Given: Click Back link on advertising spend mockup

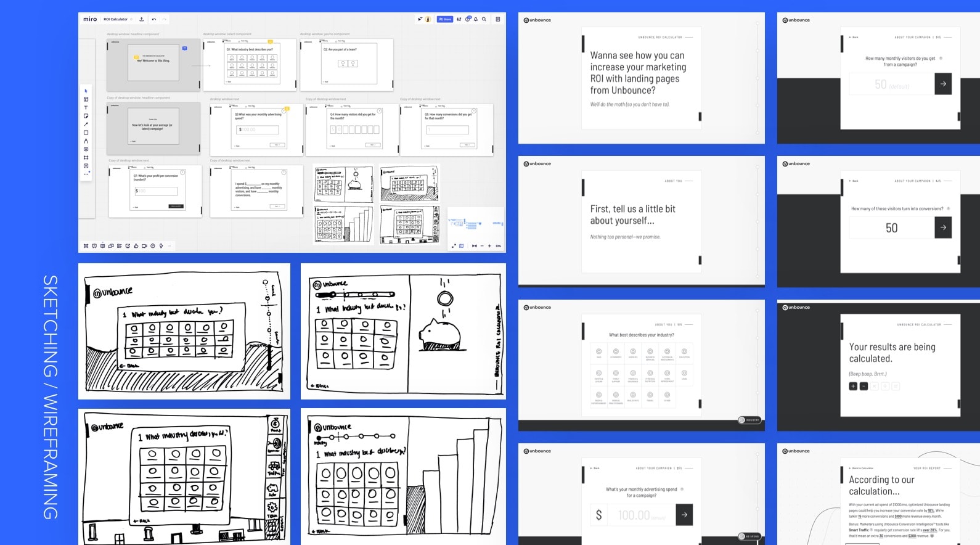Looking at the screenshot, I should 595,468.
